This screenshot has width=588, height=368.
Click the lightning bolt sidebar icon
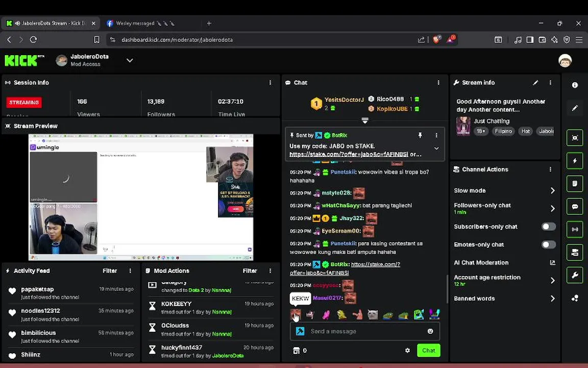tap(575, 160)
